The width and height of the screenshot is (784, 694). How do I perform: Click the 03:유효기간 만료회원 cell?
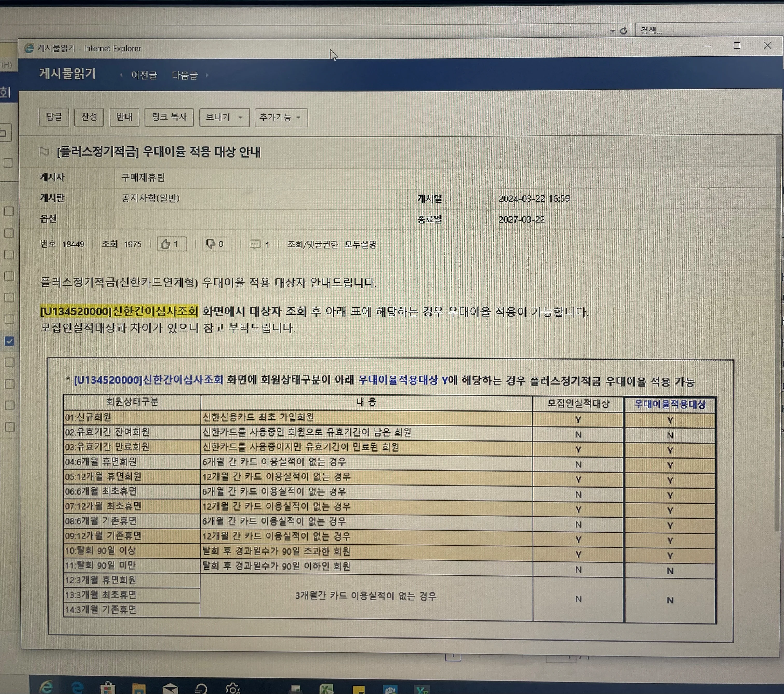click(x=132, y=447)
